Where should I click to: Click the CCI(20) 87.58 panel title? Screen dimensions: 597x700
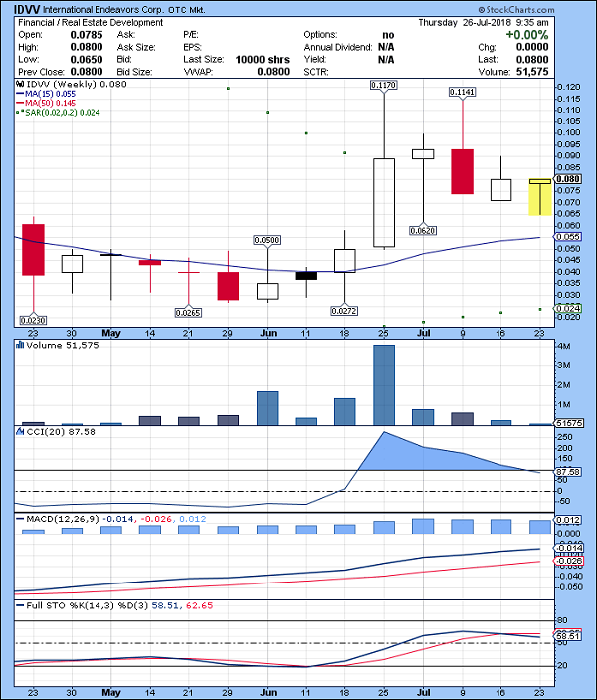tap(61, 432)
